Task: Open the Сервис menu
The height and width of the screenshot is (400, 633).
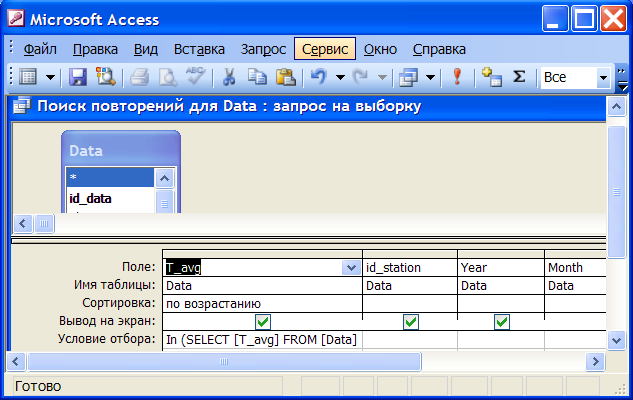Action: tap(325, 49)
